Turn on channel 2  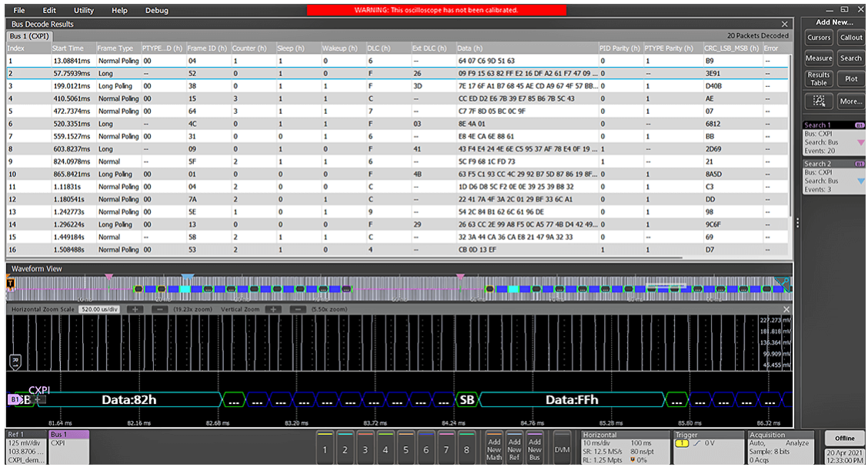345,447
